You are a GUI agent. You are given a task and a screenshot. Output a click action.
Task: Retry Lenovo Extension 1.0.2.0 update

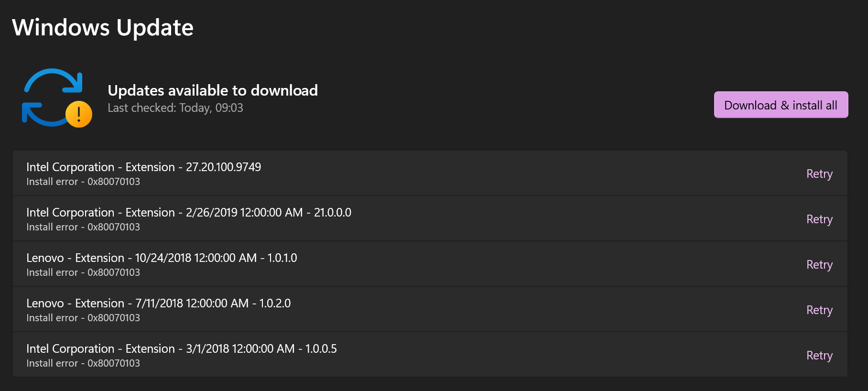(x=819, y=310)
